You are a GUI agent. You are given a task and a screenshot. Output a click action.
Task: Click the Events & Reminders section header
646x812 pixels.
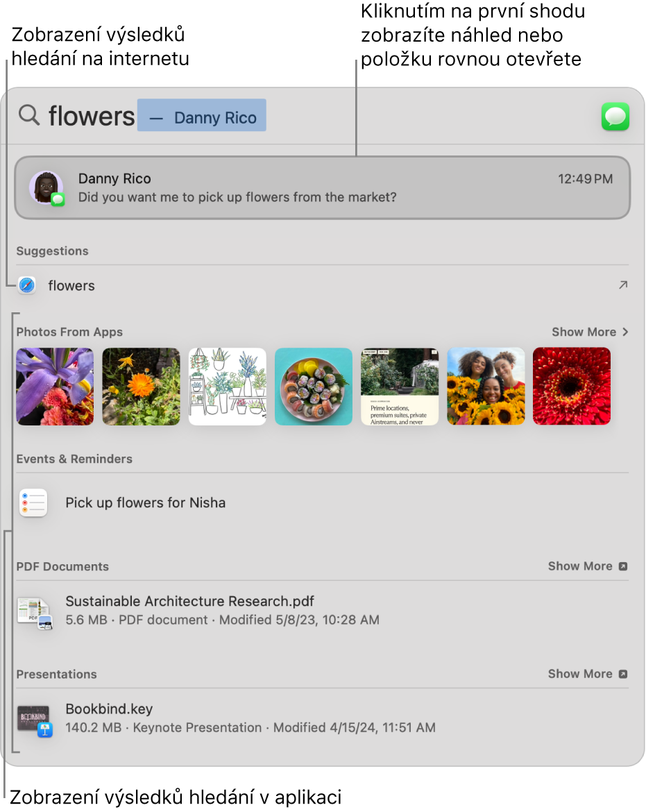[x=74, y=459]
